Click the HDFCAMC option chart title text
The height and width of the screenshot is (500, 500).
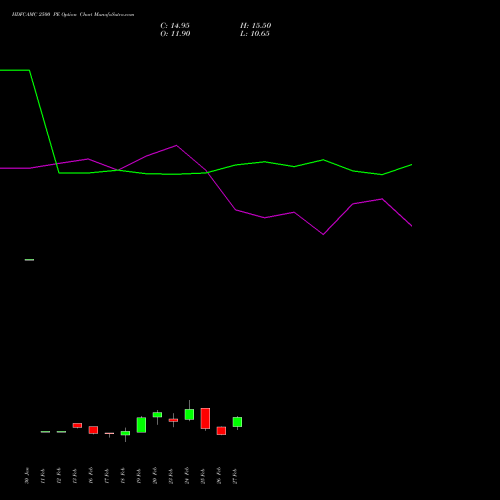pos(73,15)
